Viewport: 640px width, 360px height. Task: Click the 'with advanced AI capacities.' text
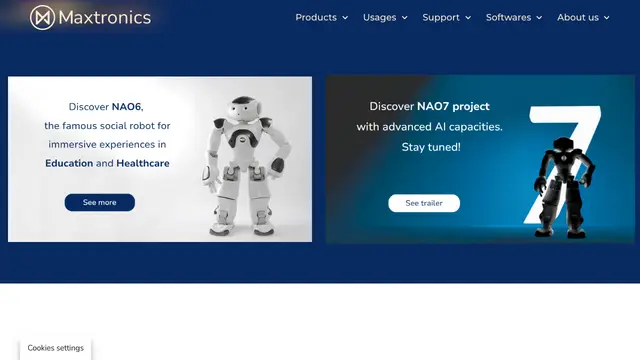click(x=429, y=127)
